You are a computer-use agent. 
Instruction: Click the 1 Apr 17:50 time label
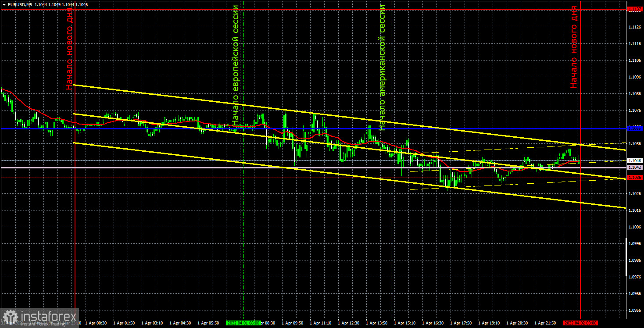pos(461,323)
